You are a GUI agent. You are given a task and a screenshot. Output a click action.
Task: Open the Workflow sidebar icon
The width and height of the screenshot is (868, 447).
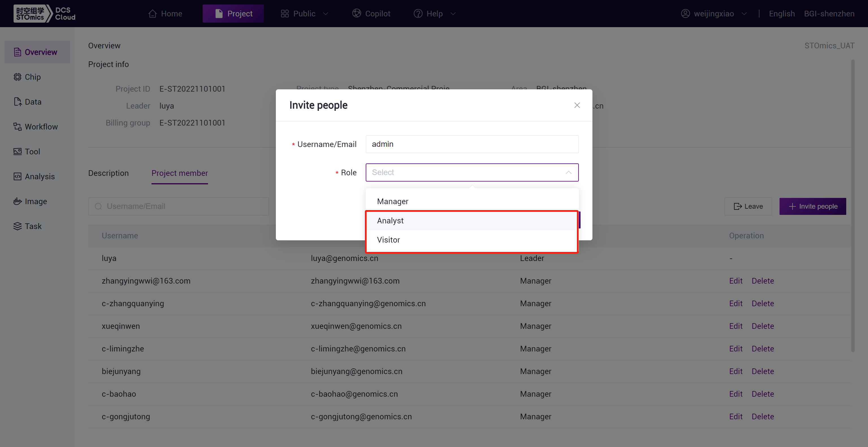[17, 127]
